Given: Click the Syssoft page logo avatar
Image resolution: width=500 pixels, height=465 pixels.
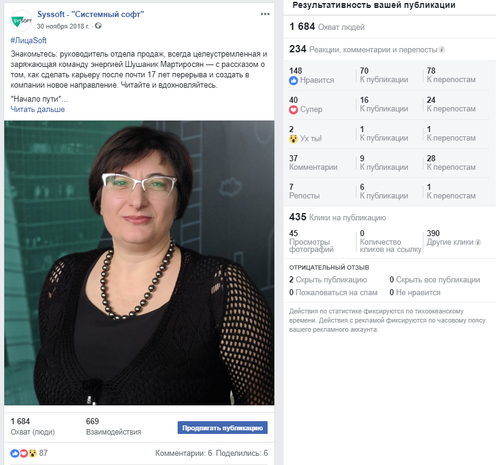Looking at the screenshot, I should (x=21, y=20).
